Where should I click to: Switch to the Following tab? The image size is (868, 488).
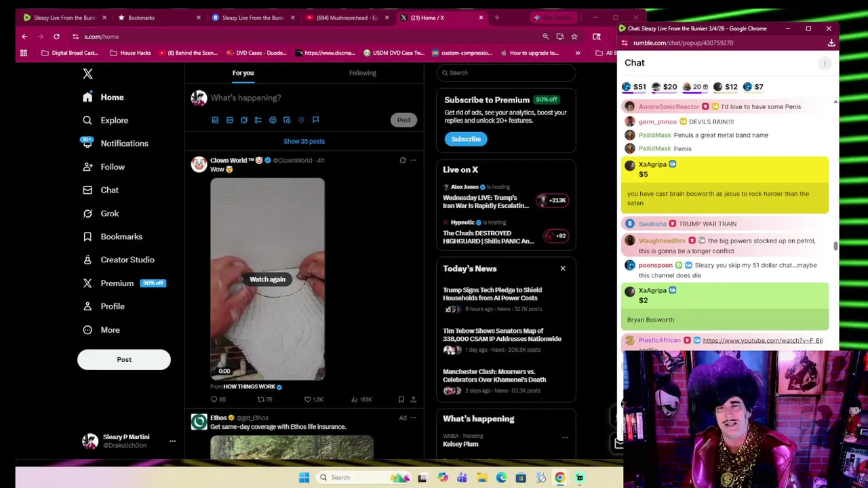click(363, 73)
